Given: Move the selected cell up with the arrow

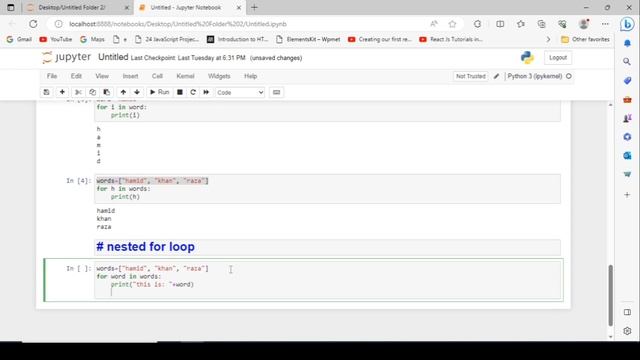Looking at the screenshot, I should coord(123,92).
